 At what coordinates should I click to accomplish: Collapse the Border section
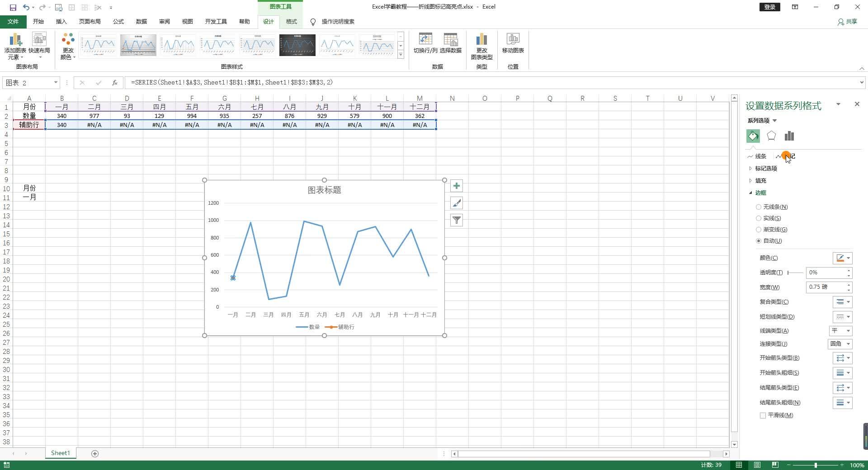click(x=760, y=193)
